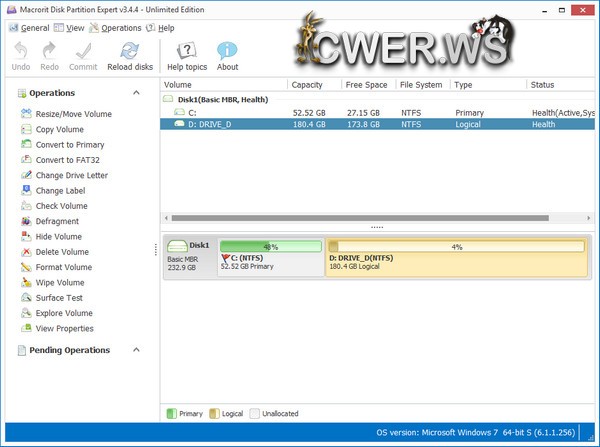Select Convert to FAT32
Image resolution: width=600 pixels, height=447 pixels.
click(x=60, y=160)
